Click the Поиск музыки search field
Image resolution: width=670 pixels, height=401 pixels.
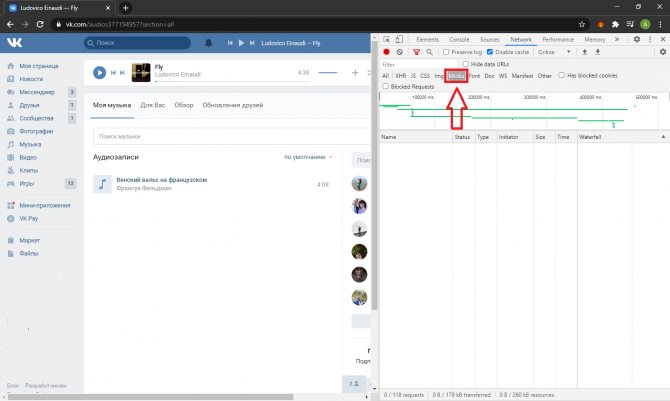[232, 136]
